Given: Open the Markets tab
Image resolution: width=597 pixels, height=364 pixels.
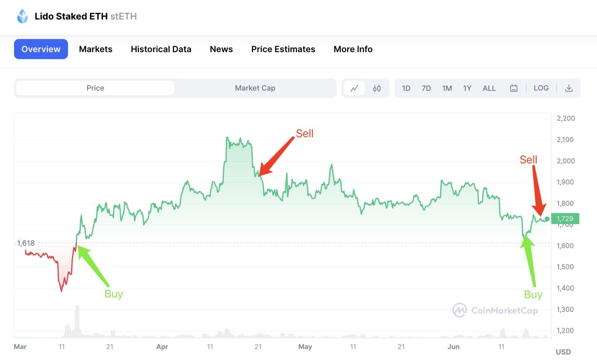Looking at the screenshot, I should pyautogui.click(x=96, y=49).
